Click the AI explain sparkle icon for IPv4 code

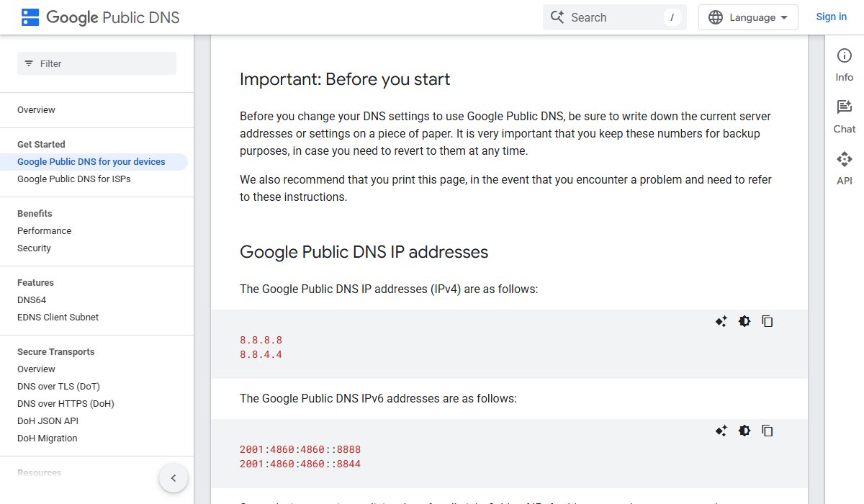(x=721, y=321)
